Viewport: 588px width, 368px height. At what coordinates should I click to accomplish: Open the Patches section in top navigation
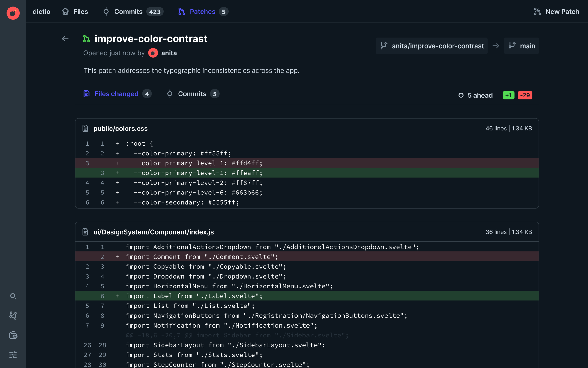point(203,12)
